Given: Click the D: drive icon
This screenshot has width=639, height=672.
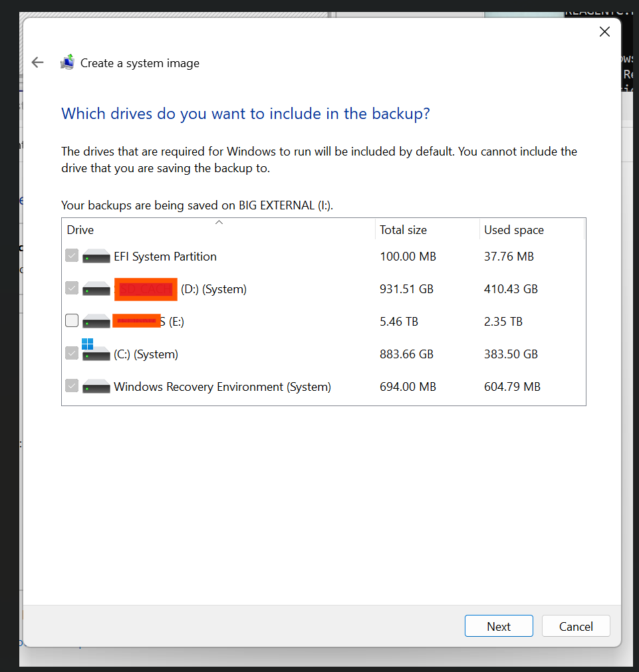Looking at the screenshot, I should (96, 288).
